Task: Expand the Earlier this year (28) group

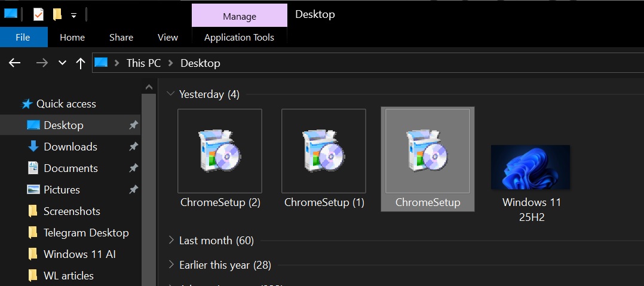Action: 171,265
